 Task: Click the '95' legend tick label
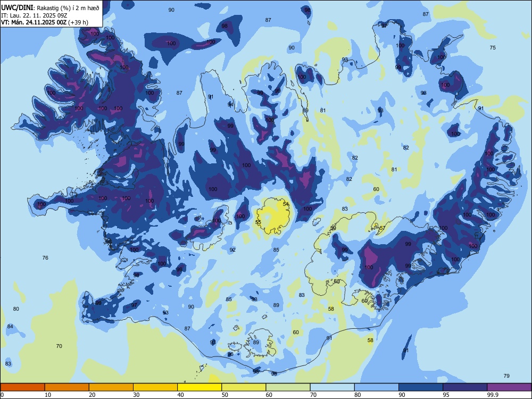click(446, 395)
